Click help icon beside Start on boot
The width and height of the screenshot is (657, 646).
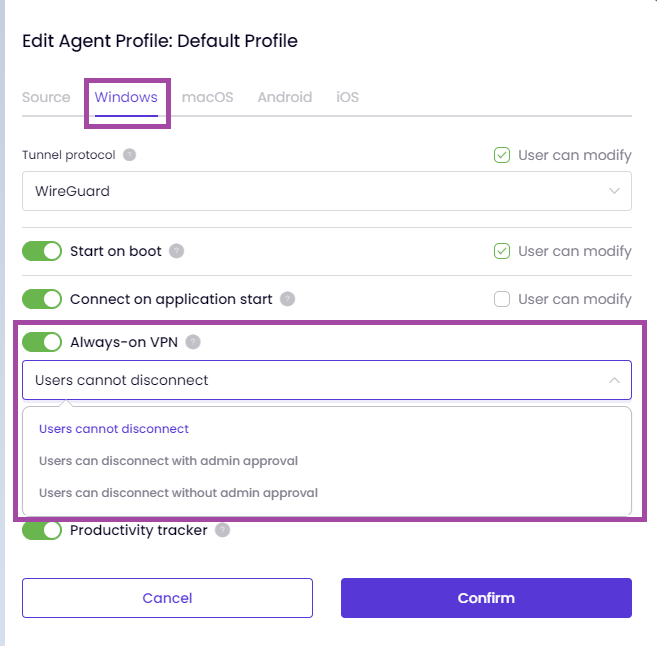[176, 251]
